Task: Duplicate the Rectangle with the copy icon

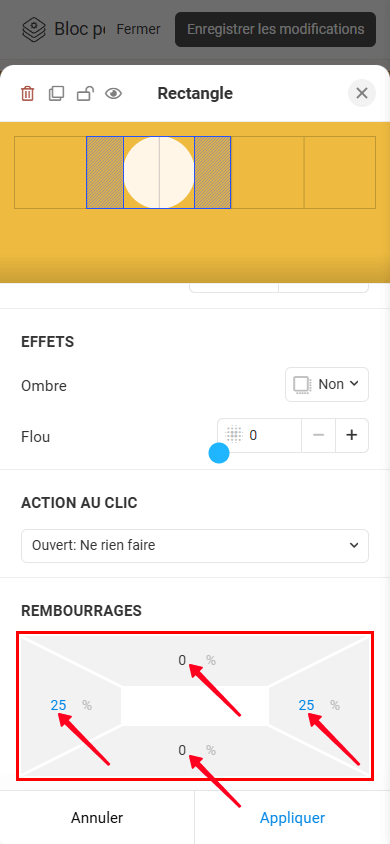Action: [56, 94]
